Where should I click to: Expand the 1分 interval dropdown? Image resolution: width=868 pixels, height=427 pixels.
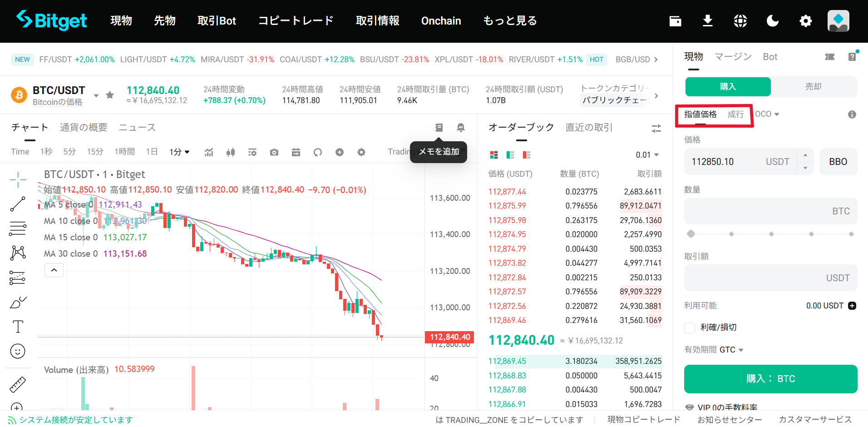180,152
